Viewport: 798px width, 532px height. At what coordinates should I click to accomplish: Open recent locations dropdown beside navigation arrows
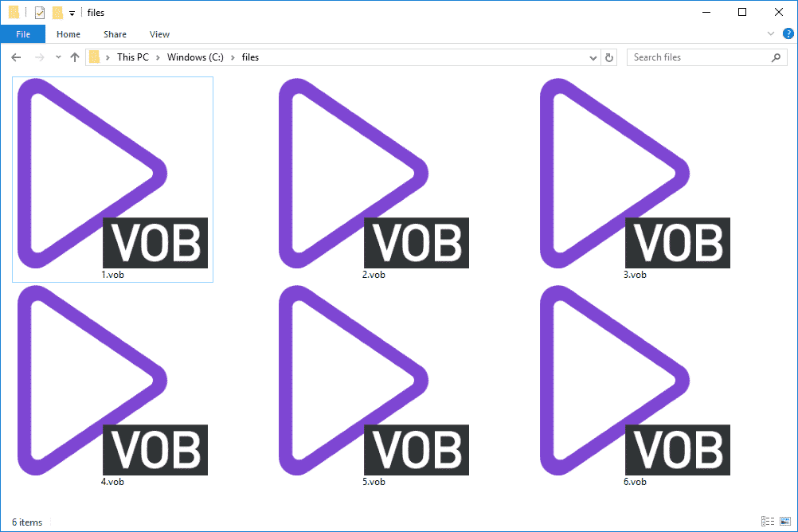click(57, 57)
